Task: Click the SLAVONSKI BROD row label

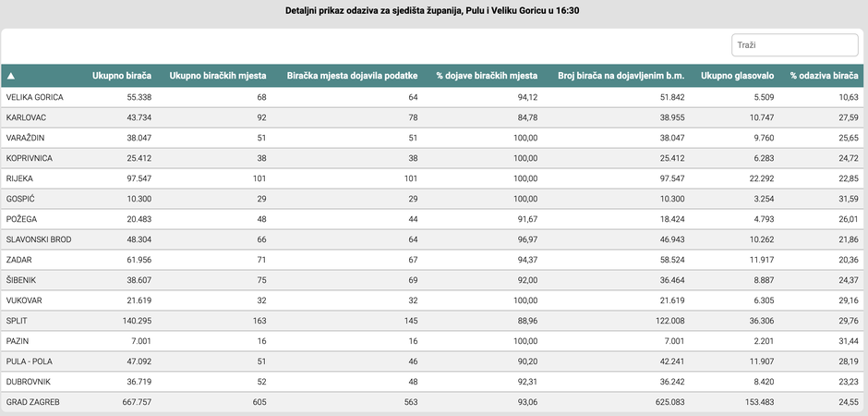Action: pyautogui.click(x=39, y=239)
